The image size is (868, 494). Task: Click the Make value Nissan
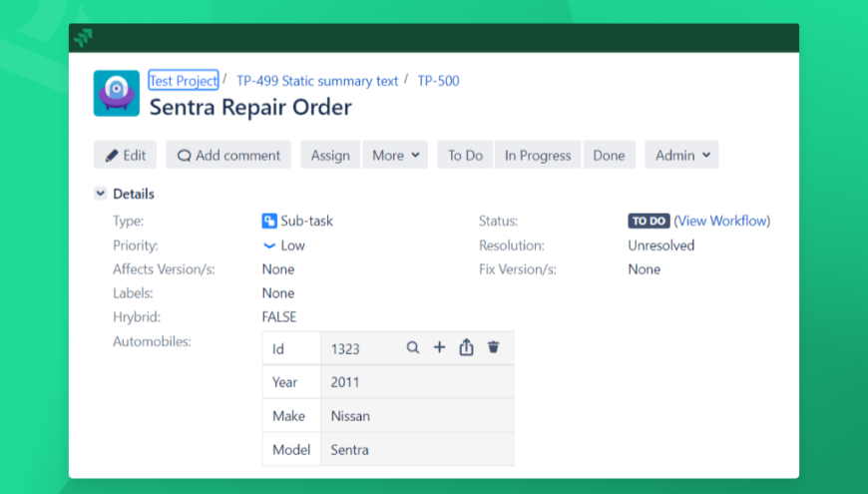pyautogui.click(x=350, y=416)
